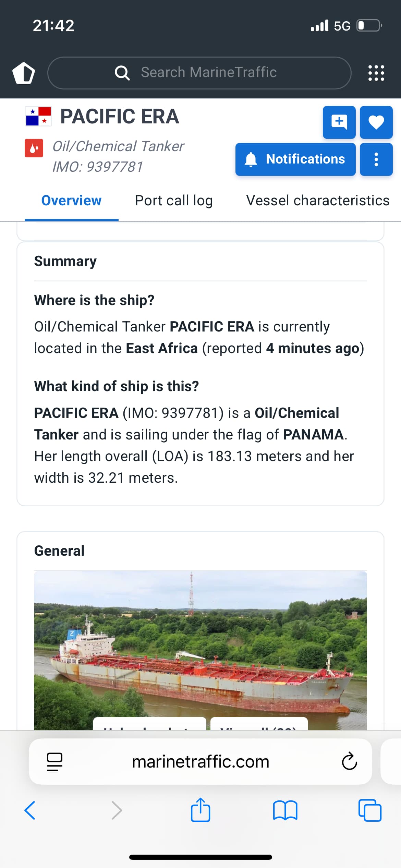Open the PACIFIC ERA ship photo

tap(200, 644)
